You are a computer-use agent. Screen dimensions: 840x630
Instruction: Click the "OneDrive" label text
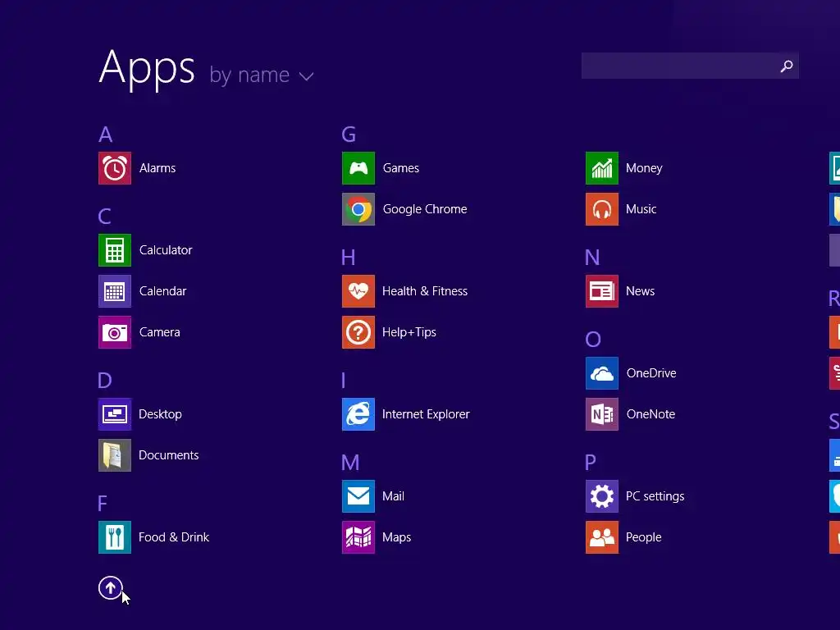pos(651,373)
